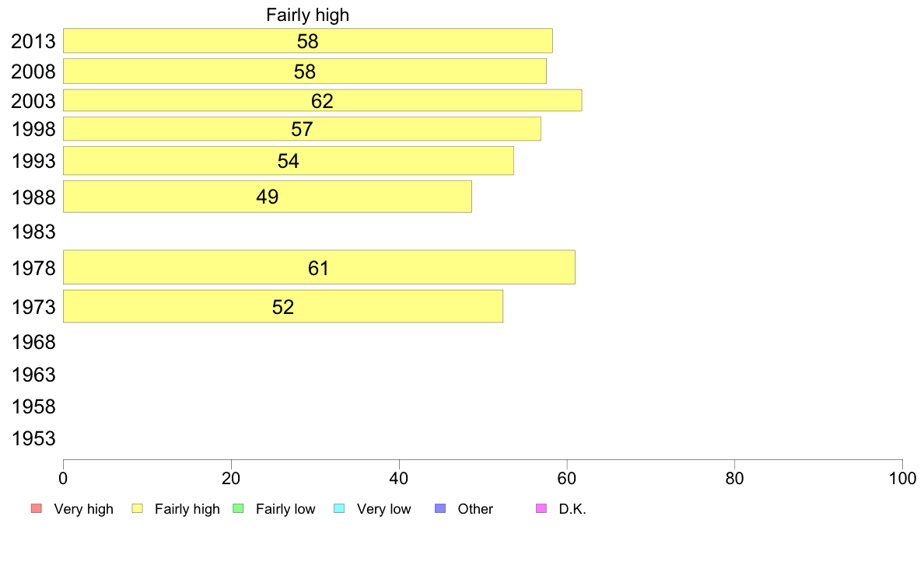Select the 2008 bar showing 58
Image resolution: width=924 pixels, height=572 pixels.
click(x=305, y=71)
